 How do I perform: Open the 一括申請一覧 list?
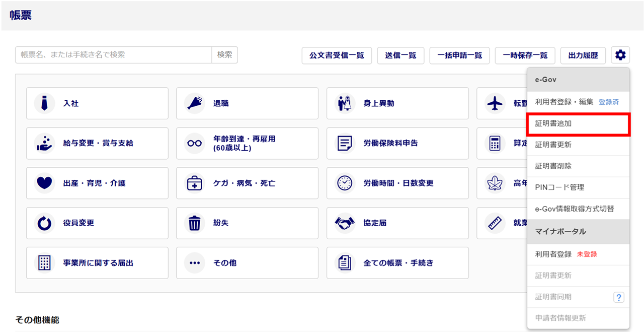coord(459,55)
